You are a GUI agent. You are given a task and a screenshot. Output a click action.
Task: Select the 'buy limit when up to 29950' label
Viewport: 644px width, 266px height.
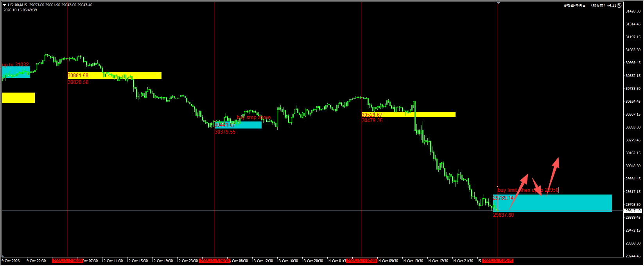(x=528, y=190)
